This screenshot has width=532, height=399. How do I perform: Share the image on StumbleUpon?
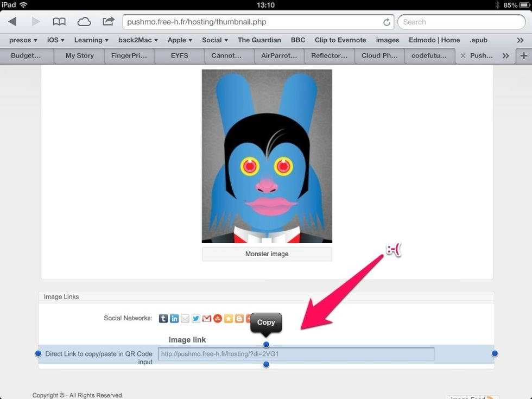pyautogui.click(x=218, y=318)
